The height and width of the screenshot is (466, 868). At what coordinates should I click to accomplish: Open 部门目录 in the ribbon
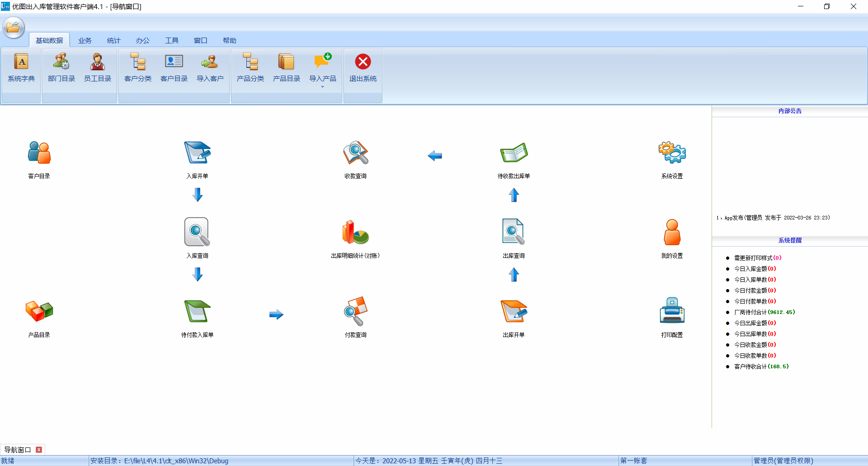pos(61,68)
